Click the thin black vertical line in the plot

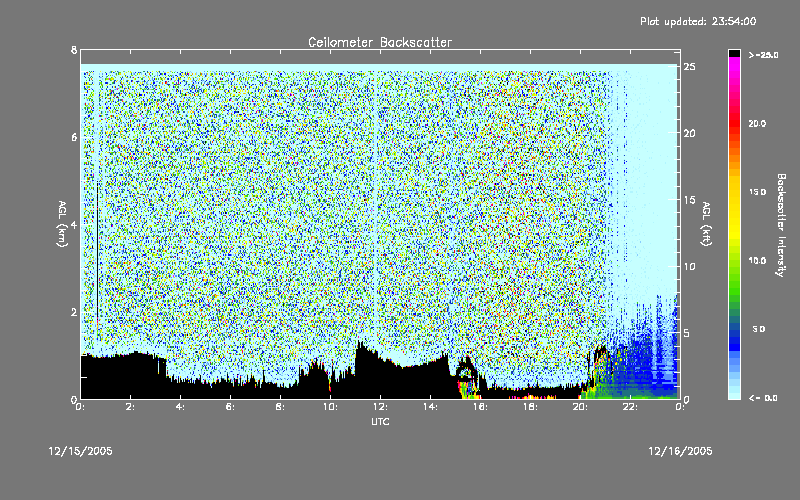[x=97, y=250]
